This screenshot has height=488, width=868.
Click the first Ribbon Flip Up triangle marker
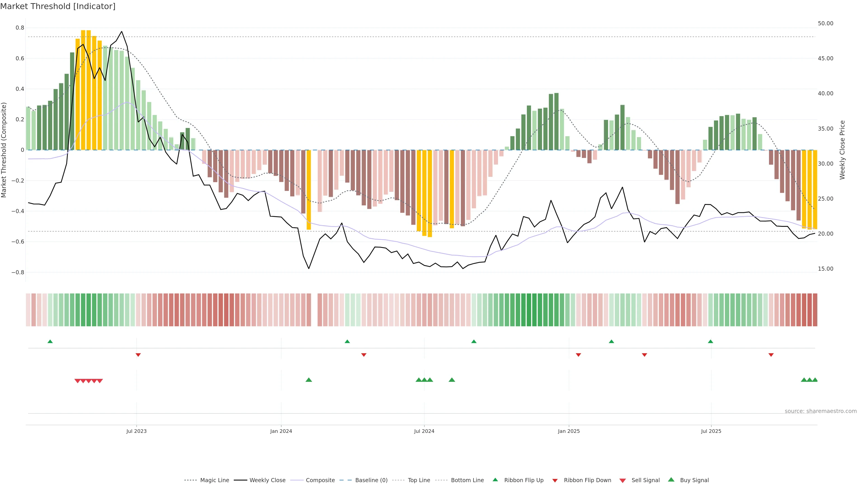click(50, 342)
